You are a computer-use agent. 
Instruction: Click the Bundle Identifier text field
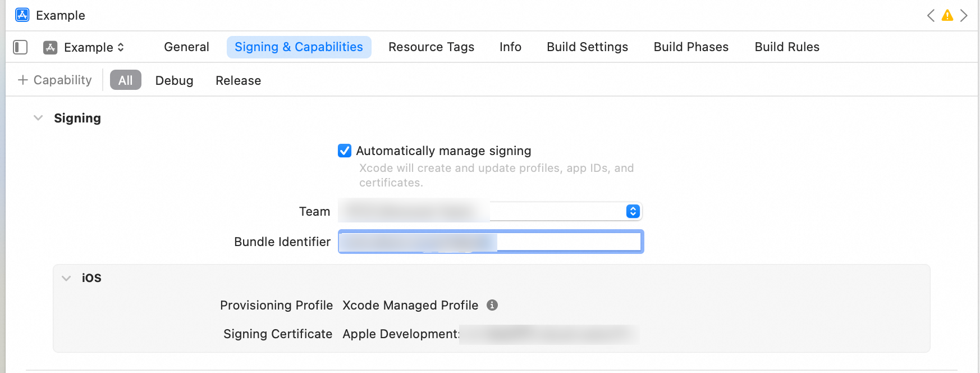(x=567, y=242)
